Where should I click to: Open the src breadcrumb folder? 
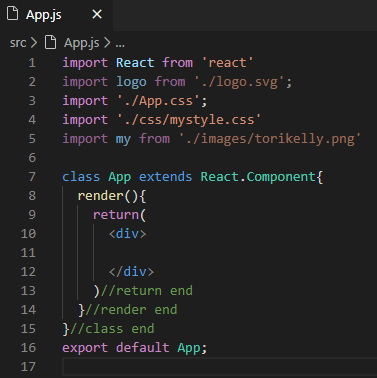pos(18,43)
